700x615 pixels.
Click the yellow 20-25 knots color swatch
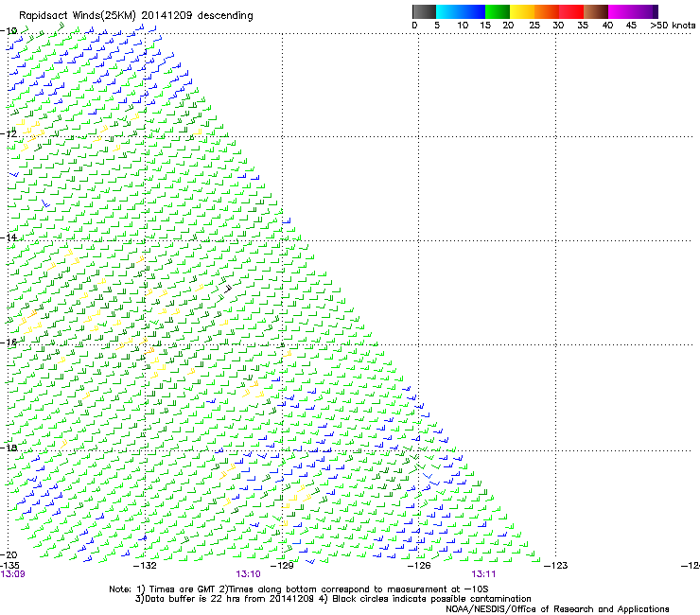(522, 11)
